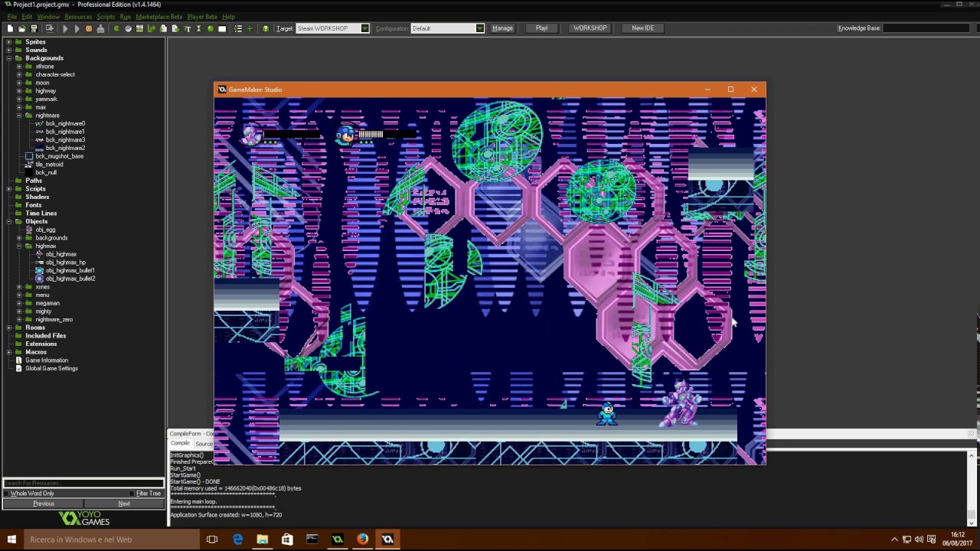Click the New IDE button
This screenshot has width=980, height=551.
coord(642,28)
